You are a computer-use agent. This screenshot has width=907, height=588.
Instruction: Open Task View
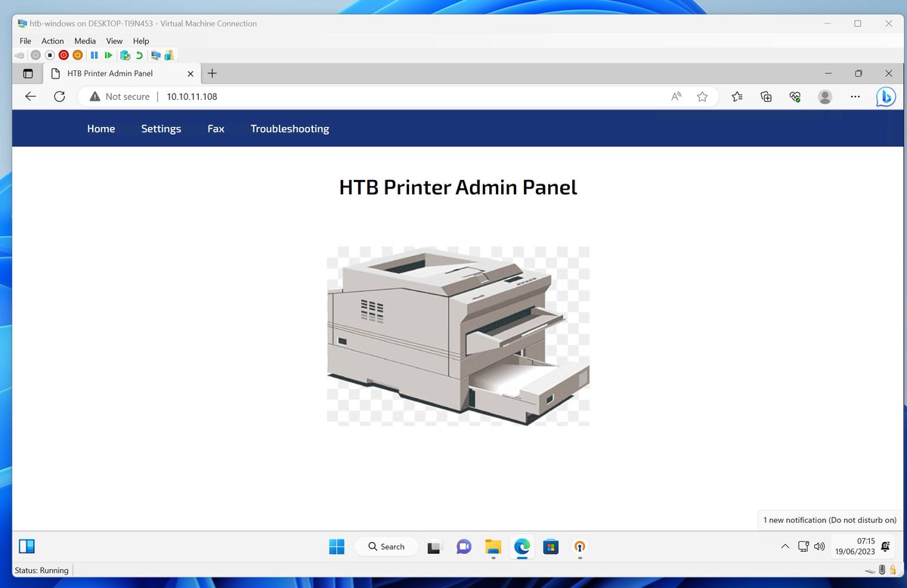tap(435, 546)
